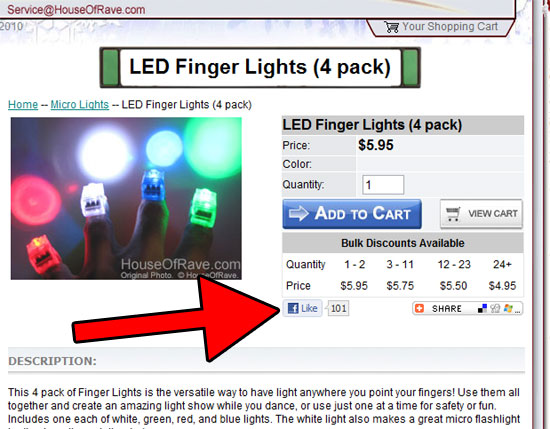Go to the Home breadcrumb link

point(23,105)
